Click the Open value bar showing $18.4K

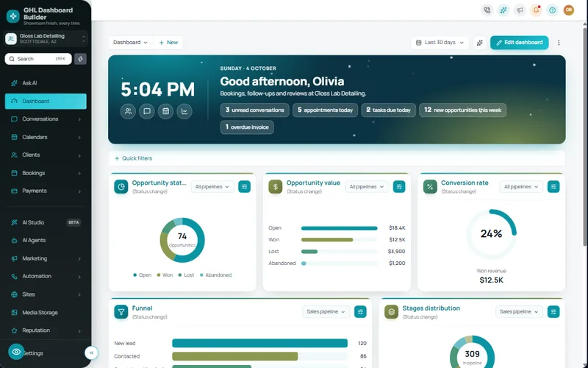(340, 228)
